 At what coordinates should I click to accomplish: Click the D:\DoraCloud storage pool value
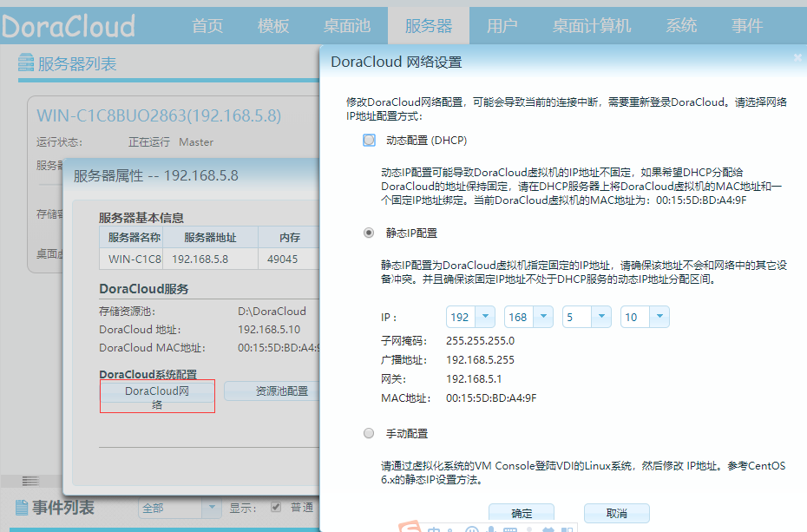[x=272, y=312]
